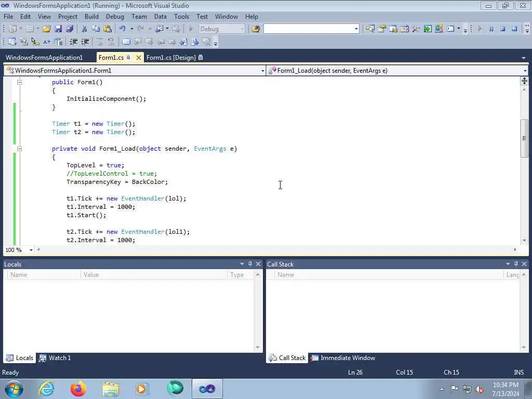
Task: Save the current file with floppy icon
Action: 58,29
